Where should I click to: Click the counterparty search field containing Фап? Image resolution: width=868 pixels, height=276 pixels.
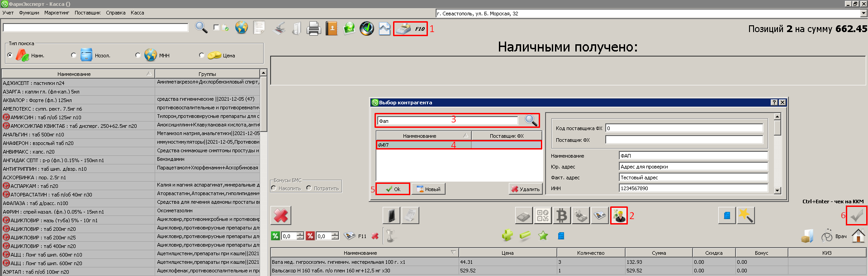448,121
